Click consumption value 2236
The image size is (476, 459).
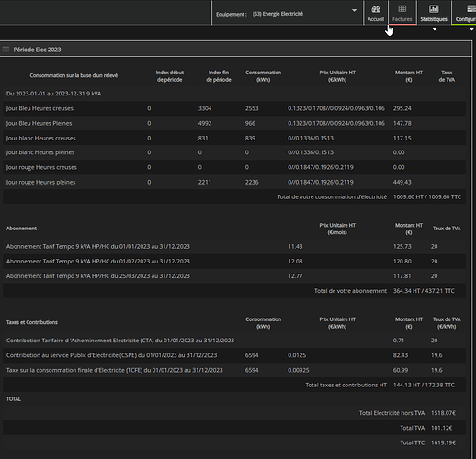coord(252,182)
